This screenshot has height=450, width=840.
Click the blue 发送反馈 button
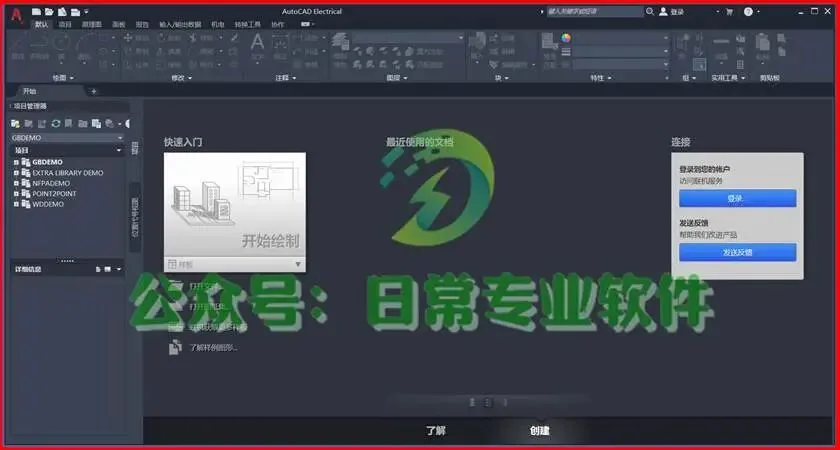click(738, 252)
